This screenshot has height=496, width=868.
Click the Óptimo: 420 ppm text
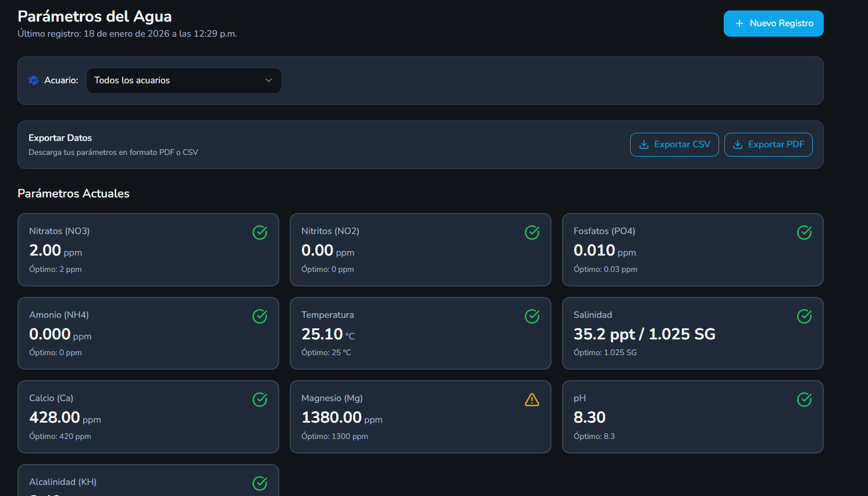pos(60,437)
